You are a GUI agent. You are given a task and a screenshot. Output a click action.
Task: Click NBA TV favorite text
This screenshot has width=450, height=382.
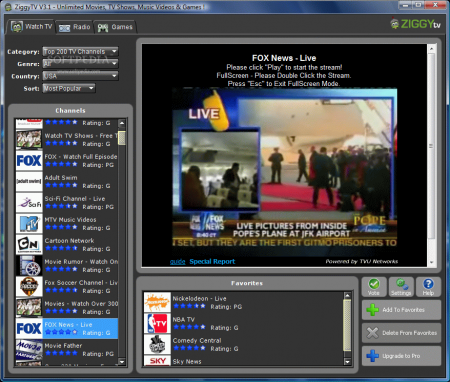pyautogui.click(x=183, y=320)
